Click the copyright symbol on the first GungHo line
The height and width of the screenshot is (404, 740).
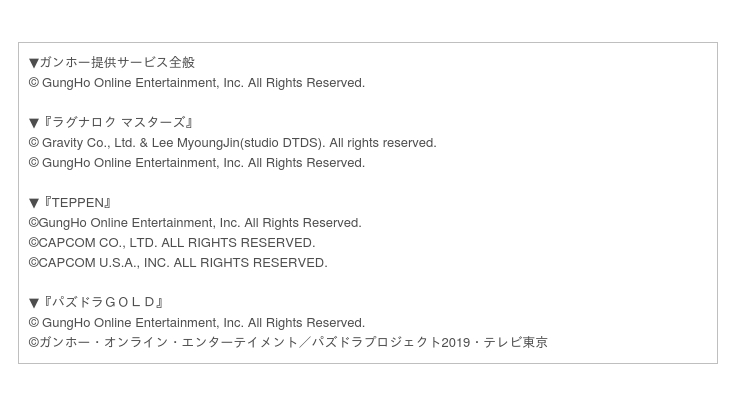click(x=34, y=83)
